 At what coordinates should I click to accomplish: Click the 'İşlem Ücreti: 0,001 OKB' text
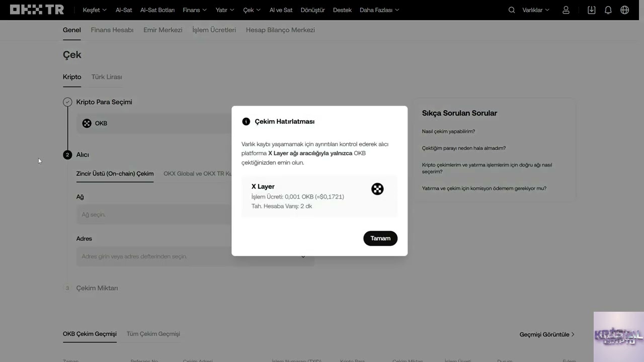point(298,197)
